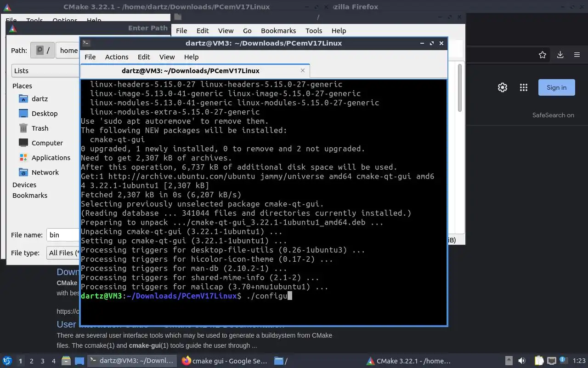Open the file manager's Edit menu
The height and width of the screenshot is (368, 588).
pyautogui.click(x=203, y=30)
